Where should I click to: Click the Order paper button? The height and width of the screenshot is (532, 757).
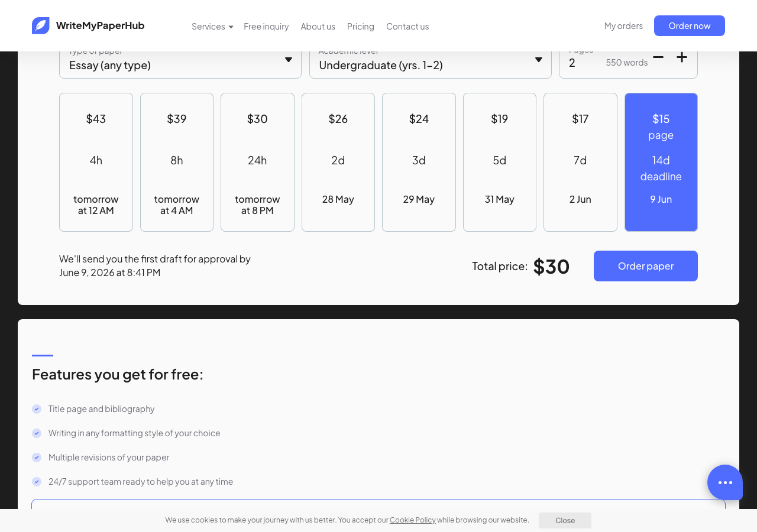(x=646, y=266)
